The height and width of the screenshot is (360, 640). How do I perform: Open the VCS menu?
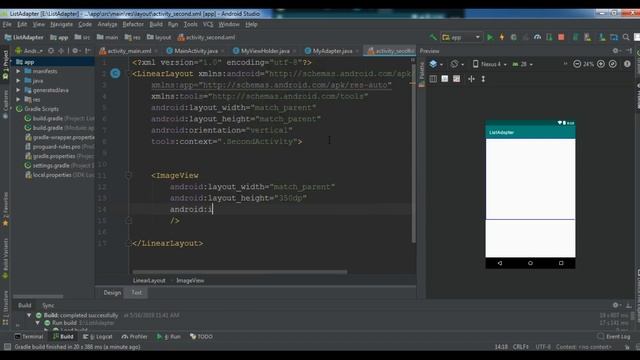(208, 24)
